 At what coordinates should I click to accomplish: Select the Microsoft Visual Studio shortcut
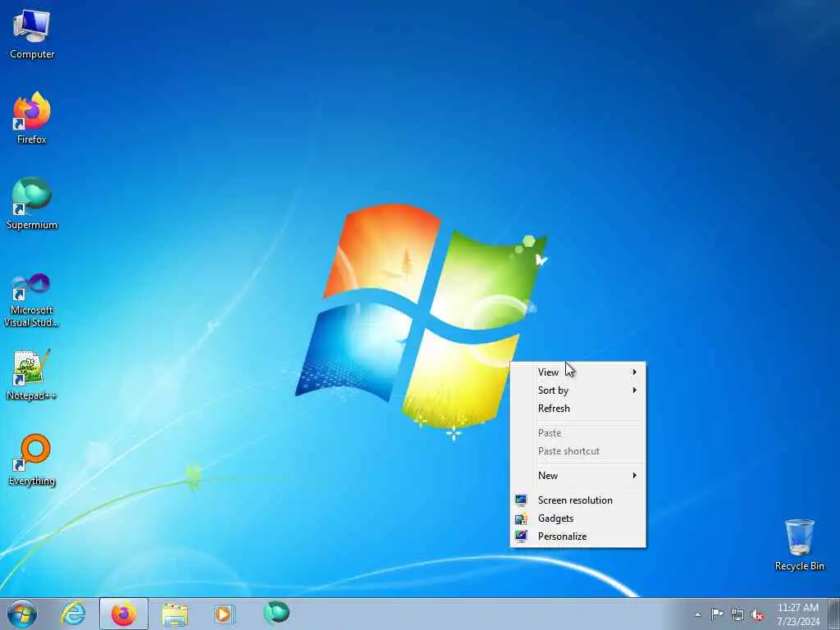click(32, 300)
